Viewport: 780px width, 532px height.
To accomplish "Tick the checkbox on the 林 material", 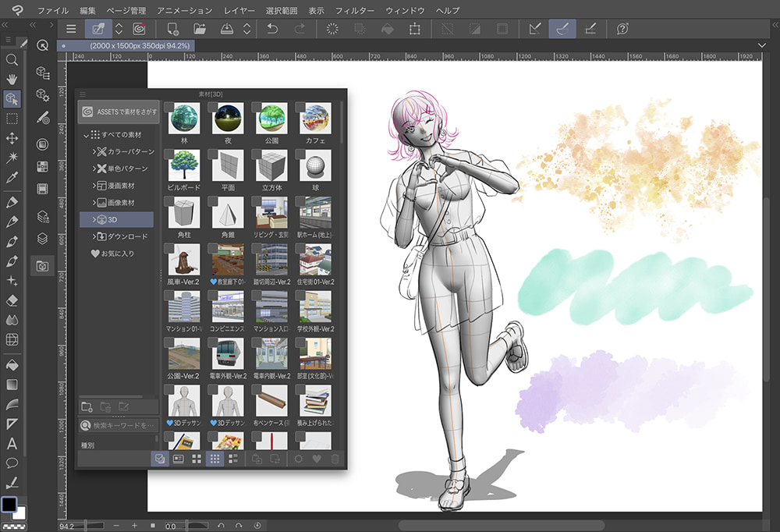I will [169, 107].
